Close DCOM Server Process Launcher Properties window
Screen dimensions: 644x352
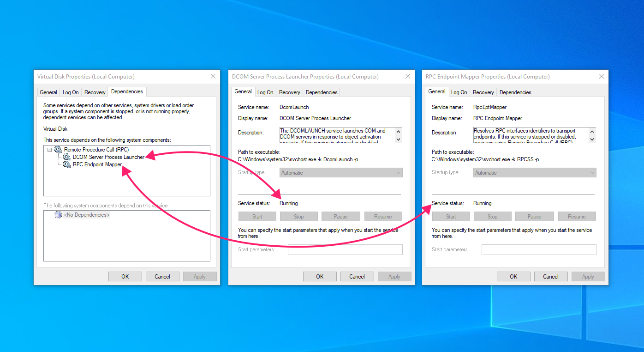coord(408,77)
